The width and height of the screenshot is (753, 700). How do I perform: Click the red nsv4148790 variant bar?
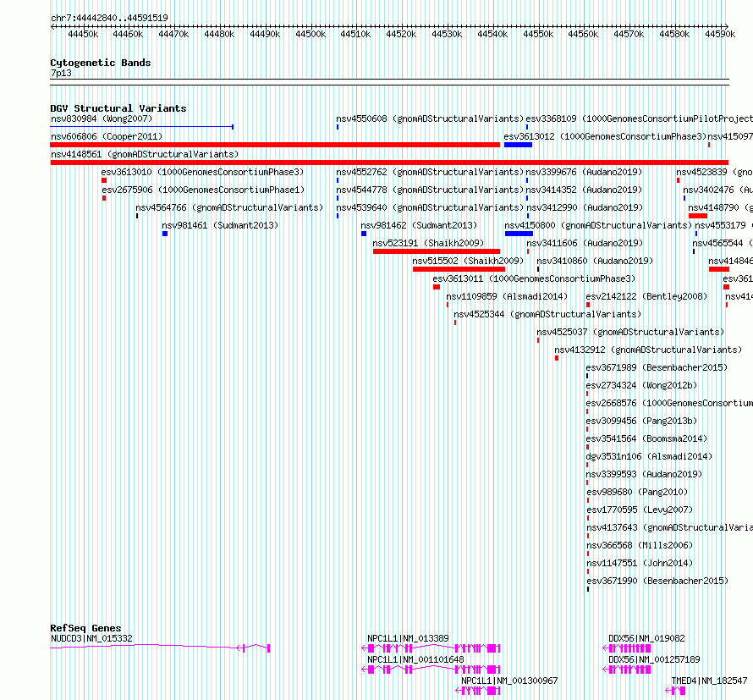pos(698,216)
